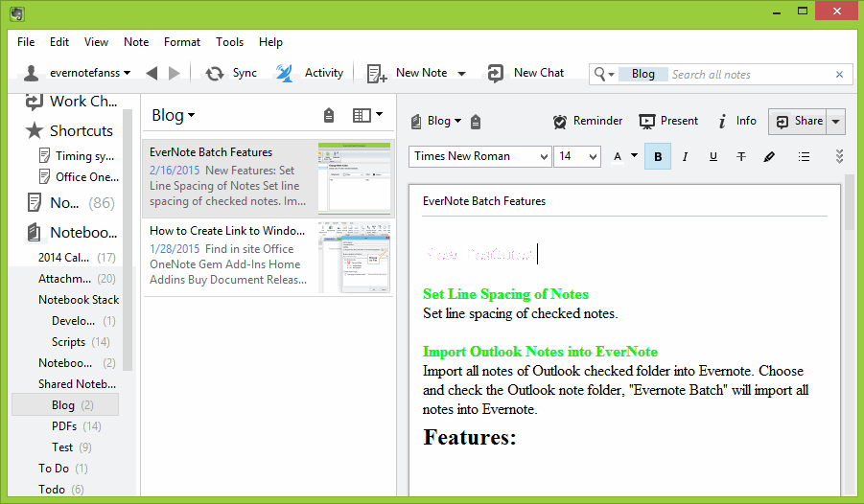Toggle the highlighter tool
864x504 pixels.
click(769, 157)
